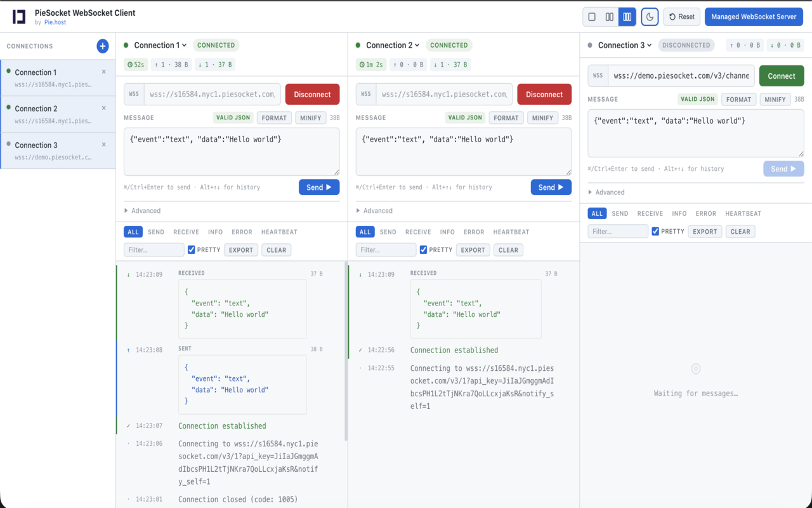Click Filter field in Connection 3
812x508 pixels.
tap(618, 232)
